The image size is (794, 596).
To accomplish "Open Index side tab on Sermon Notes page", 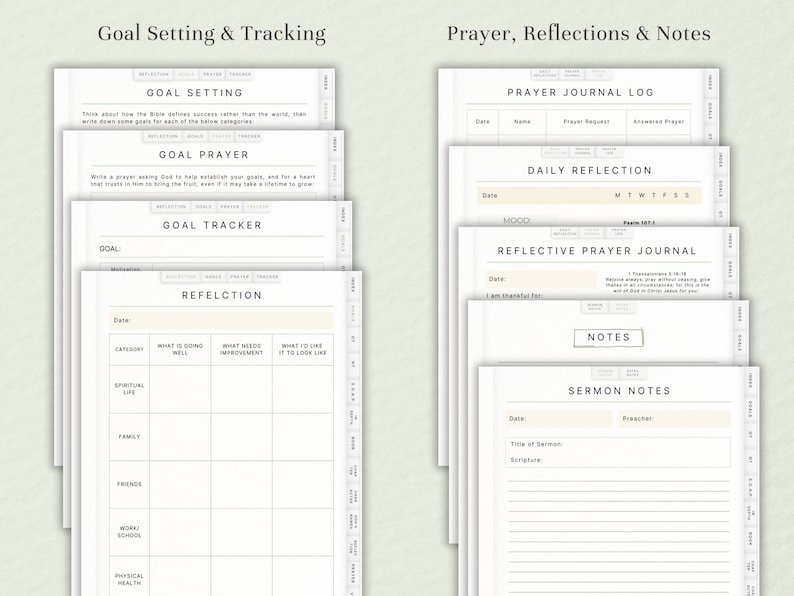I will [750, 381].
